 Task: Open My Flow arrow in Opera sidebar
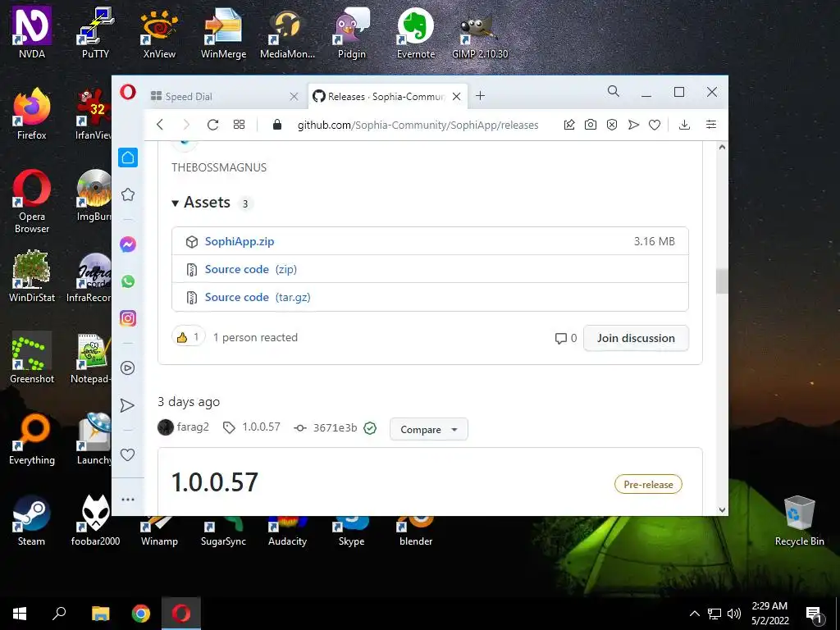127,405
